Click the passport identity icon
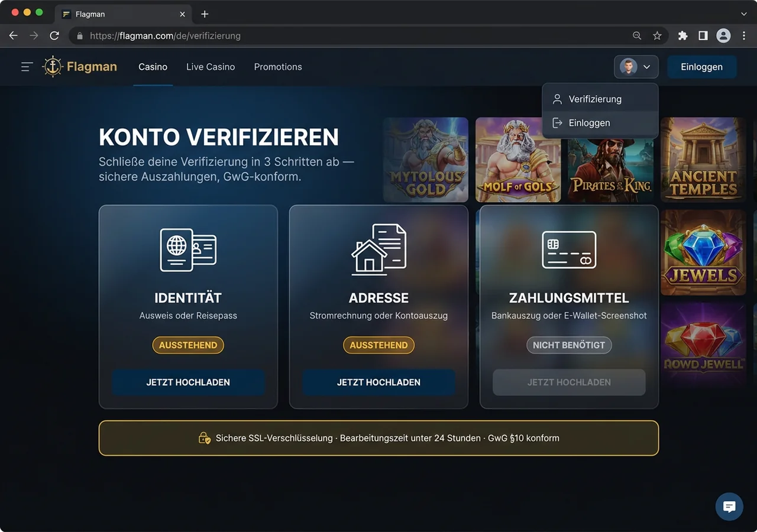This screenshot has height=532, width=757. coord(188,250)
